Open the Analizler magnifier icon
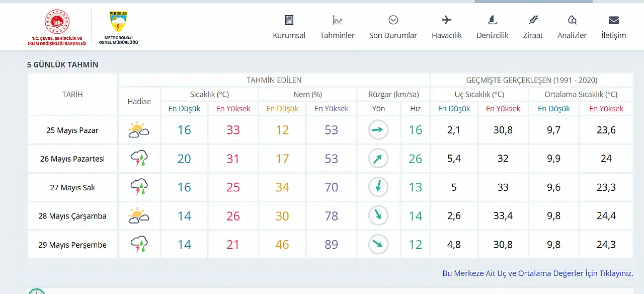644x294 pixels. (x=572, y=20)
